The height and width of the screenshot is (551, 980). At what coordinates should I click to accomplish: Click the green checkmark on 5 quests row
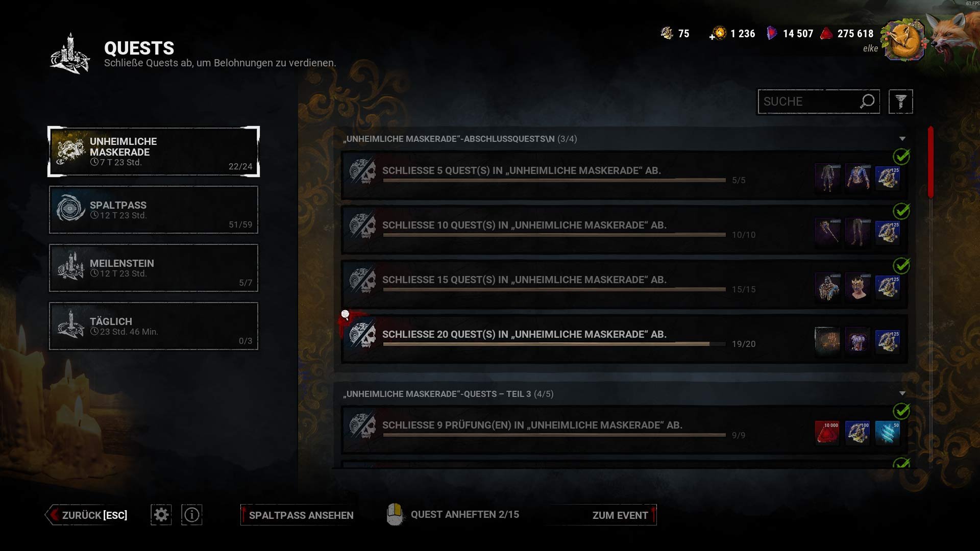901,156
